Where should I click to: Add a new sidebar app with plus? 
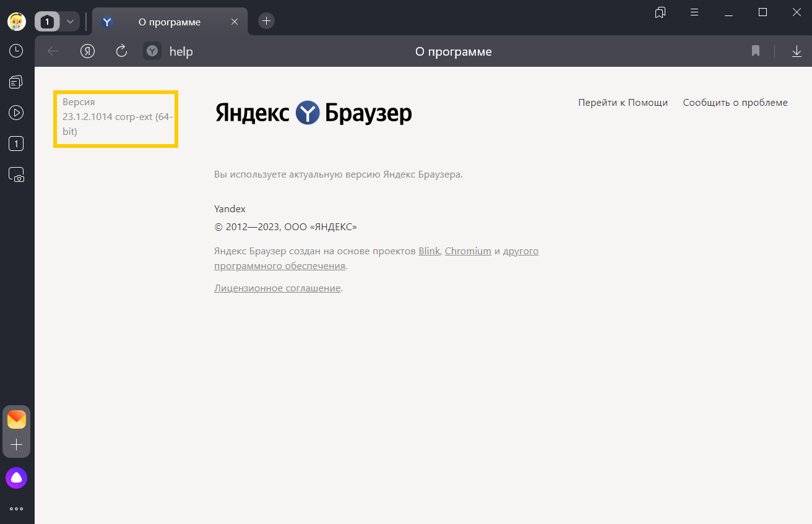(x=17, y=445)
